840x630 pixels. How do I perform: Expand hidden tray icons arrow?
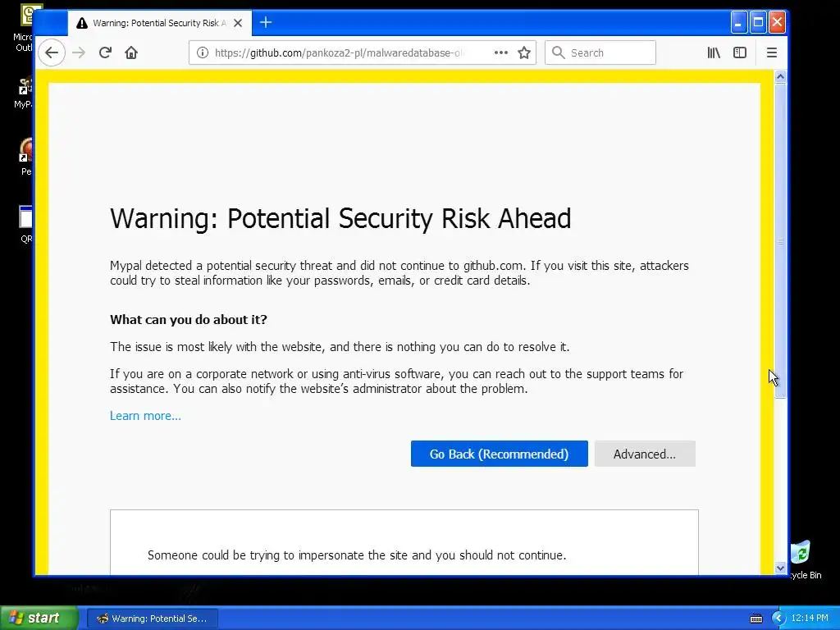(x=778, y=619)
